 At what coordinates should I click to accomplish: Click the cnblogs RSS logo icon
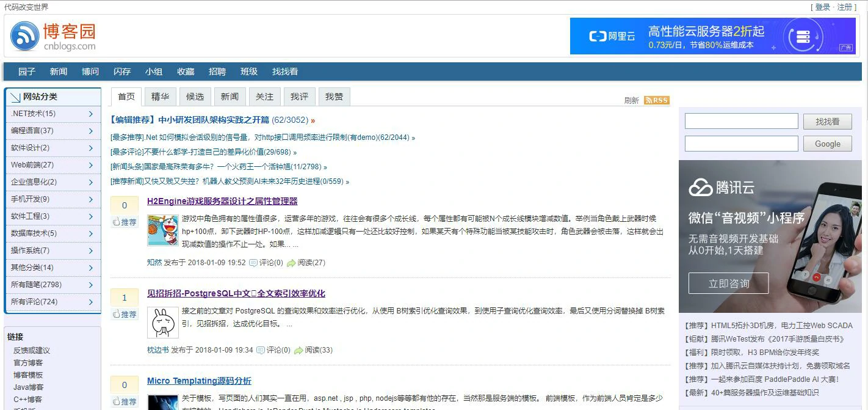coord(25,36)
